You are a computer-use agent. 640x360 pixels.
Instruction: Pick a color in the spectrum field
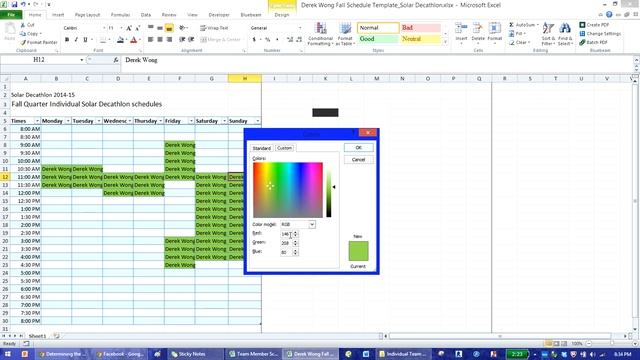pyautogui.click(x=288, y=190)
